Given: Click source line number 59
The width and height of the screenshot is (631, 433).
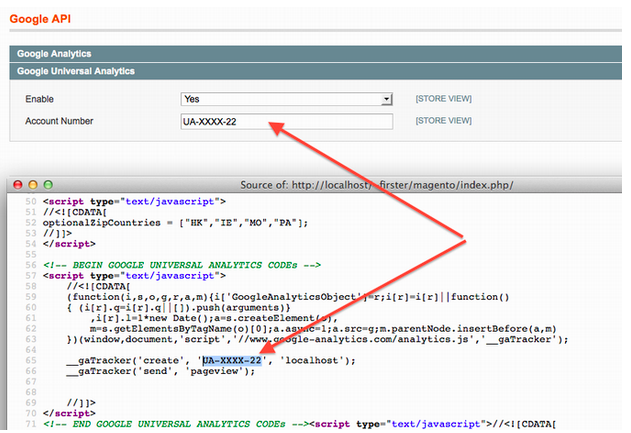Looking at the screenshot, I should click(31, 297).
